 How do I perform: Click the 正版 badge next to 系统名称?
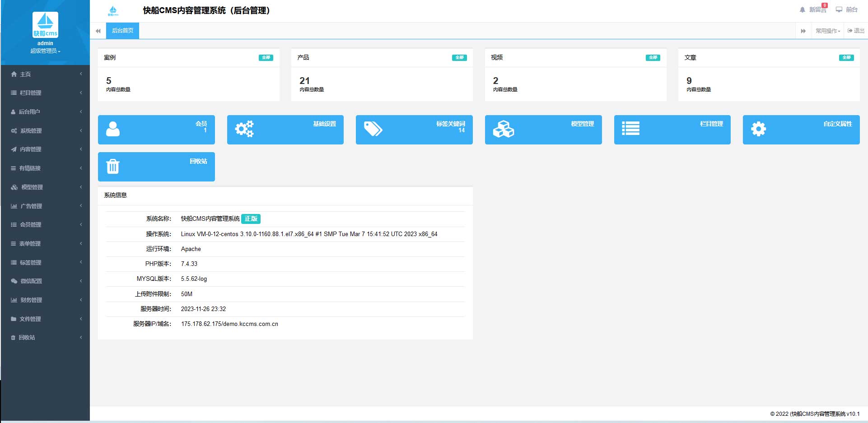tap(251, 219)
